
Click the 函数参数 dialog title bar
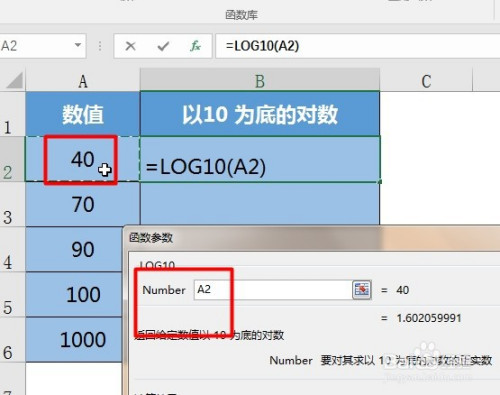tap(312, 238)
